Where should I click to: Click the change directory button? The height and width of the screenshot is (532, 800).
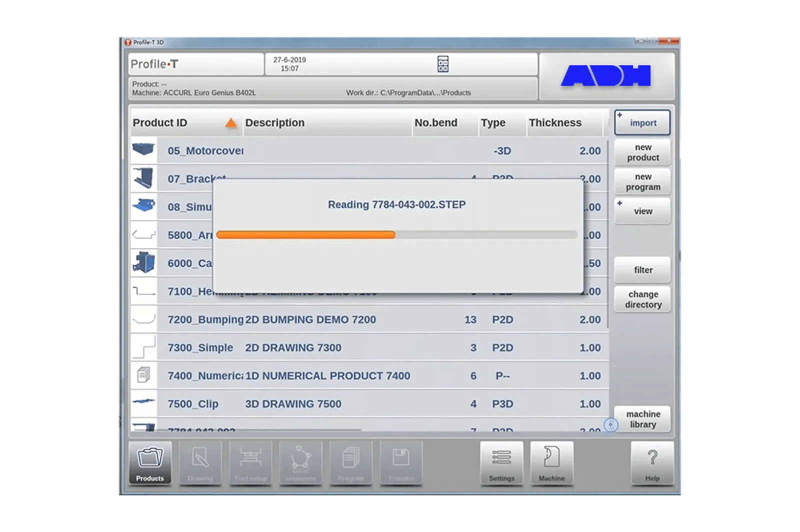pyautogui.click(x=642, y=299)
